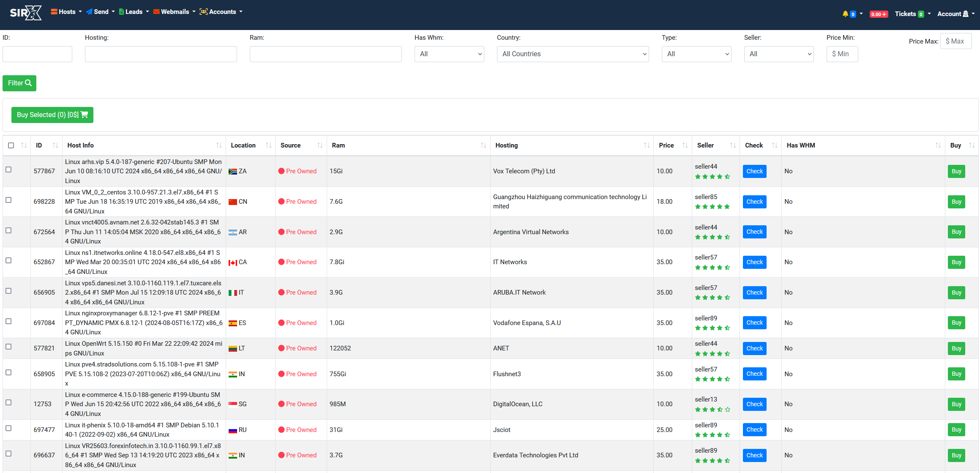Click Buy for host 696637
The width and height of the screenshot is (980, 473).
(956, 455)
